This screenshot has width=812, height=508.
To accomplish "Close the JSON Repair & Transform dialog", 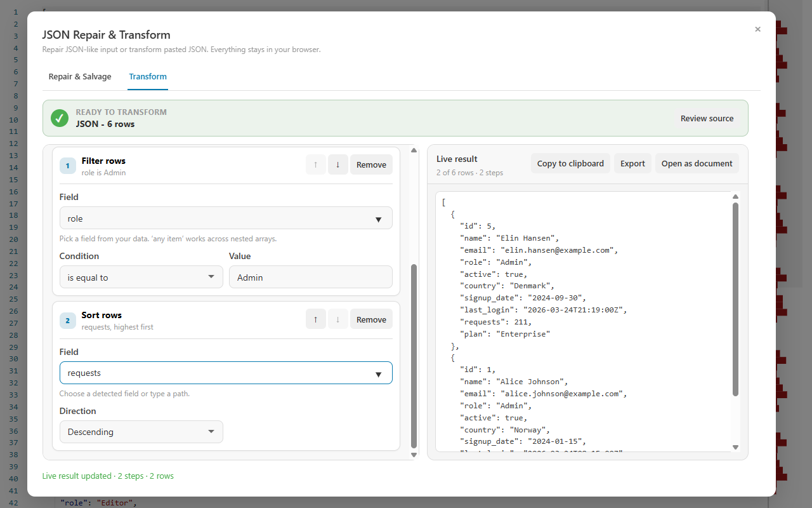I will 757,29.
